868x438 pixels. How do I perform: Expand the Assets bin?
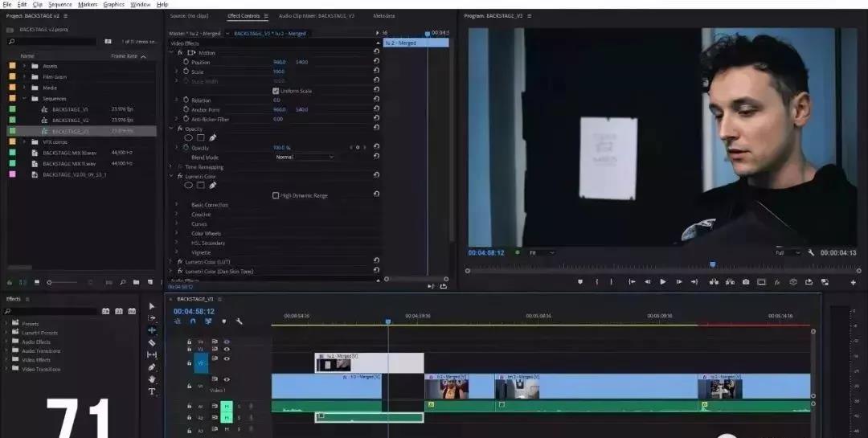pyautogui.click(x=25, y=66)
